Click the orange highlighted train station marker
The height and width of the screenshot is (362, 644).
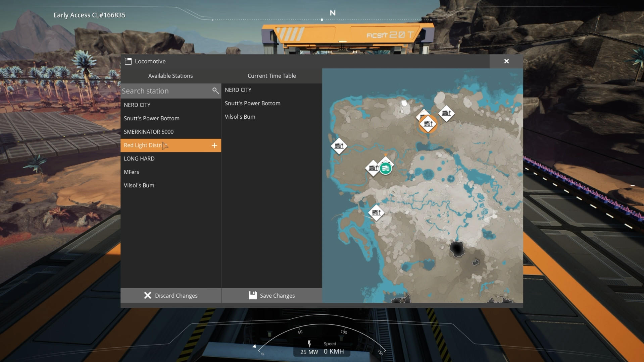(428, 124)
